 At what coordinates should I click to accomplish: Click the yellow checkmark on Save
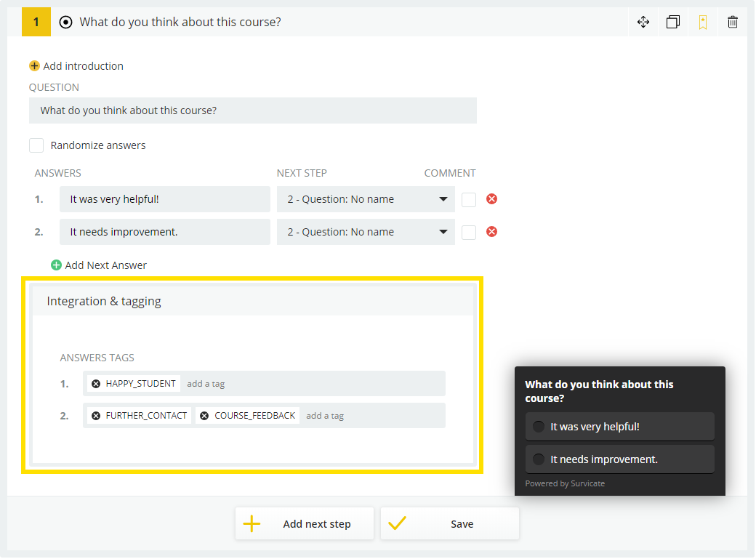point(398,523)
